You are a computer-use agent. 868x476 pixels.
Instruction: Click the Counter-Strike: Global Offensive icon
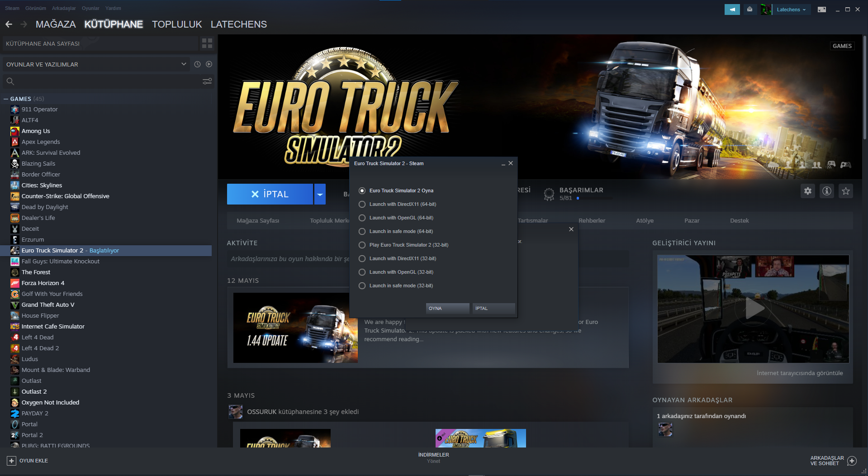pos(15,196)
